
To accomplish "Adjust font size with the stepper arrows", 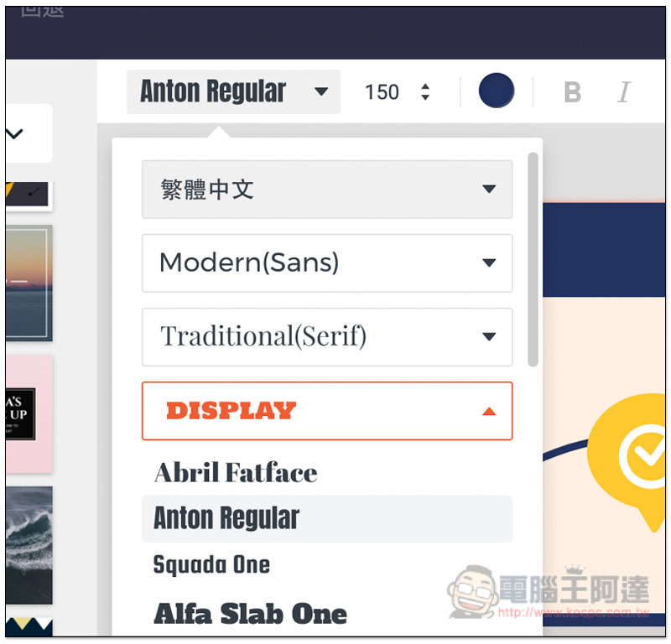I will (x=425, y=91).
